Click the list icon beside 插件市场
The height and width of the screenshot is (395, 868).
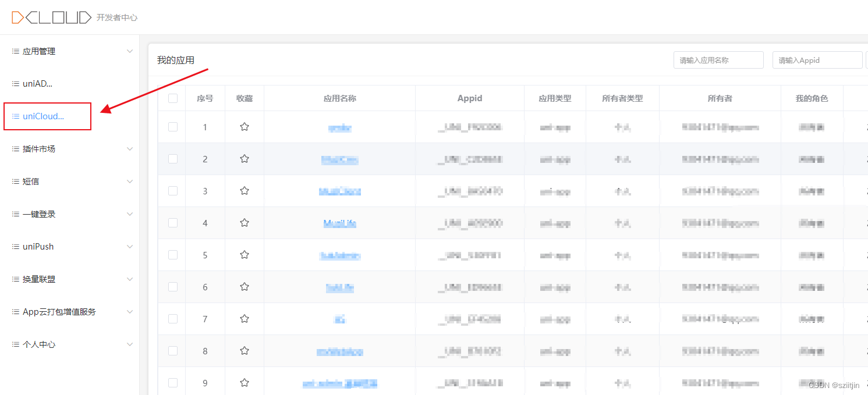[16, 149]
